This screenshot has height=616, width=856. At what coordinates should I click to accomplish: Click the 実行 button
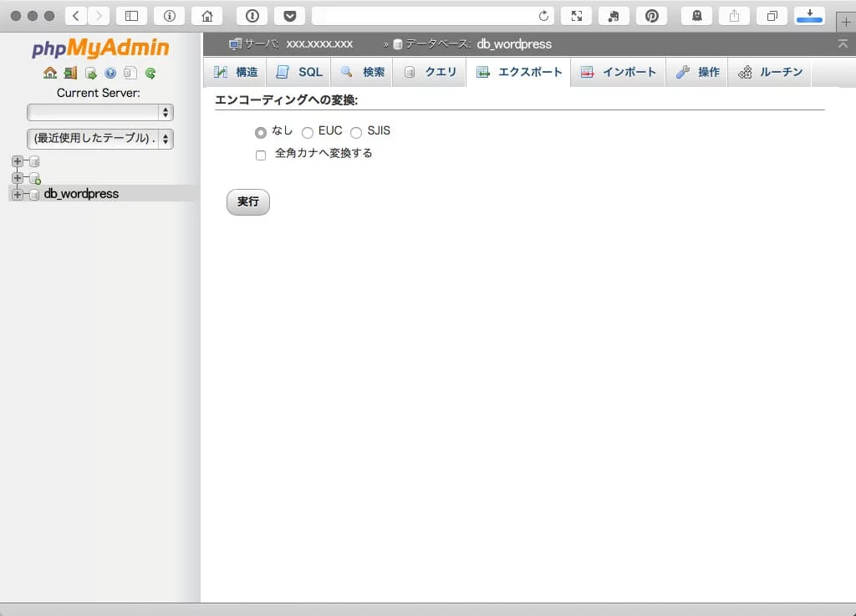[x=247, y=202]
